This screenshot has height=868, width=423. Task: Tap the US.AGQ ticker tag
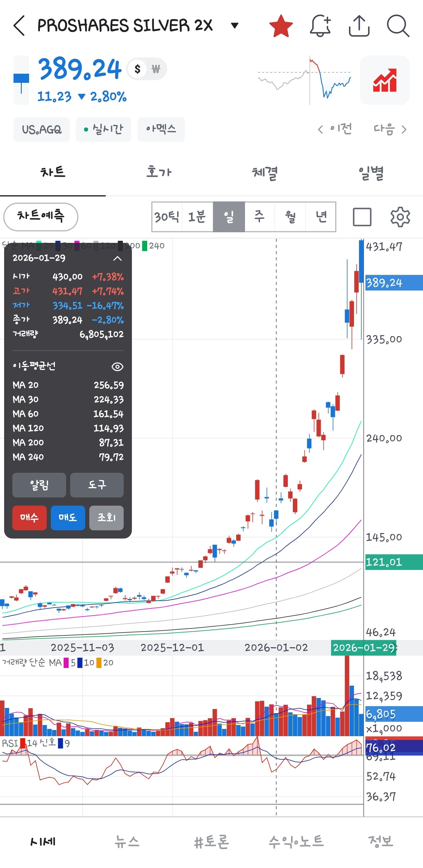tap(41, 129)
